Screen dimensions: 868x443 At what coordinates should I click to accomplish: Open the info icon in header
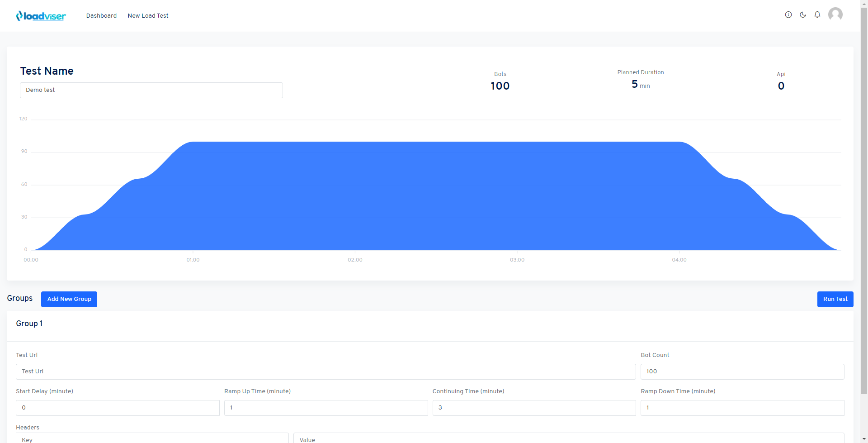[x=788, y=14]
